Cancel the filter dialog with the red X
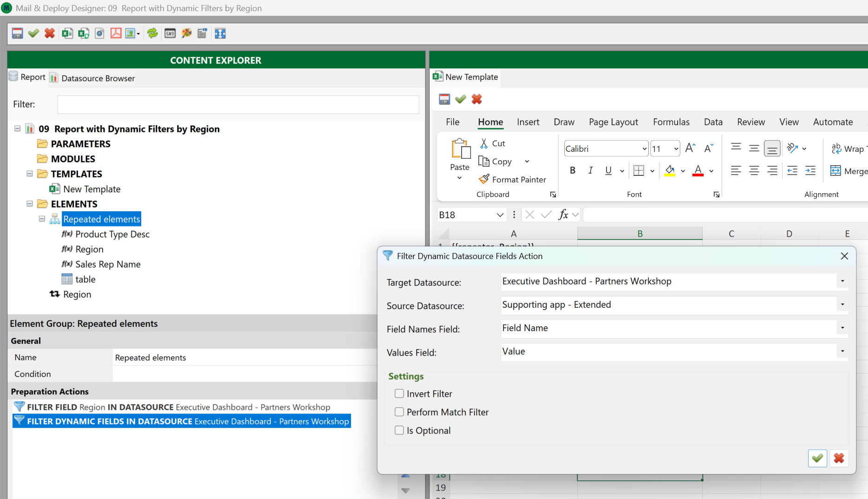The width and height of the screenshot is (868, 499). point(839,459)
